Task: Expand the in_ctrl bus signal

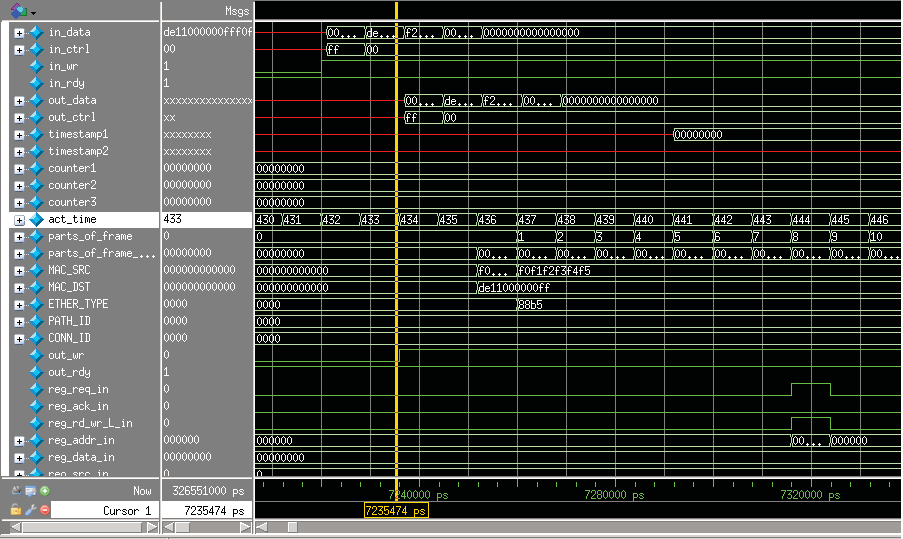Action: (19, 50)
